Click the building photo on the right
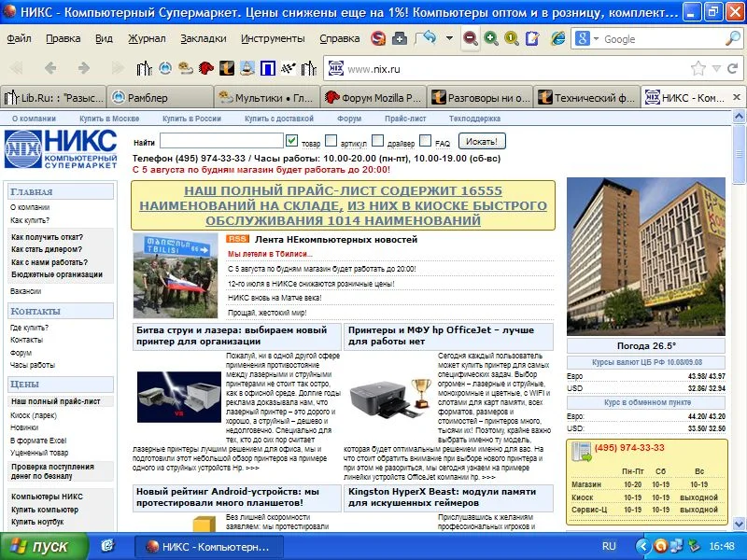The width and height of the screenshot is (747, 560). pos(646,257)
